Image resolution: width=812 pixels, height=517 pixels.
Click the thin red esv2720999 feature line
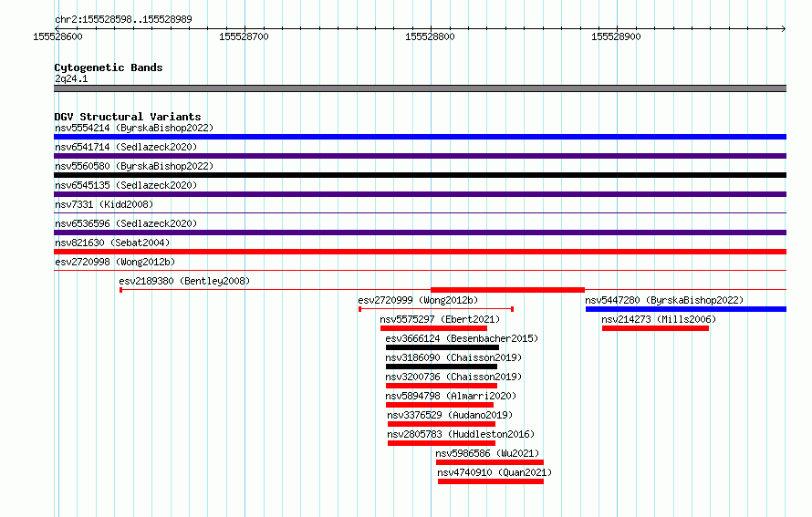click(436, 309)
